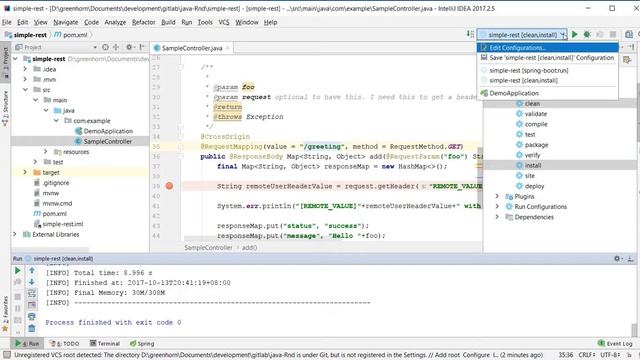Expand External Libraries node
Viewport: 640px width, 360px height.
[x=16, y=234]
